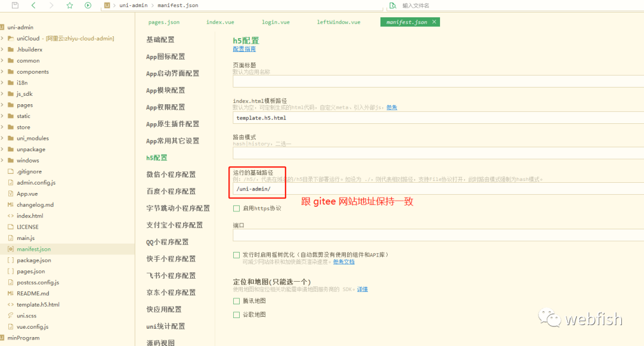Click the changelog.md markdown icon

click(11, 205)
